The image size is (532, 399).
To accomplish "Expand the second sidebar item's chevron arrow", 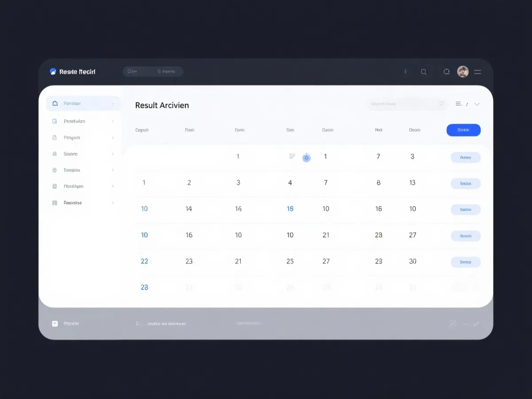I will [x=113, y=121].
